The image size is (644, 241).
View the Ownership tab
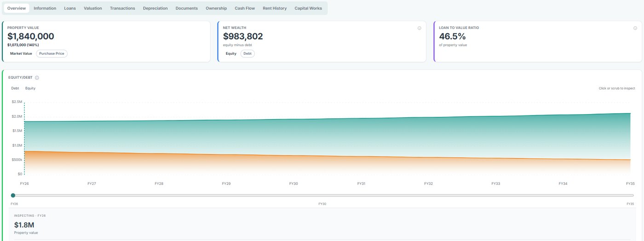click(216, 8)
